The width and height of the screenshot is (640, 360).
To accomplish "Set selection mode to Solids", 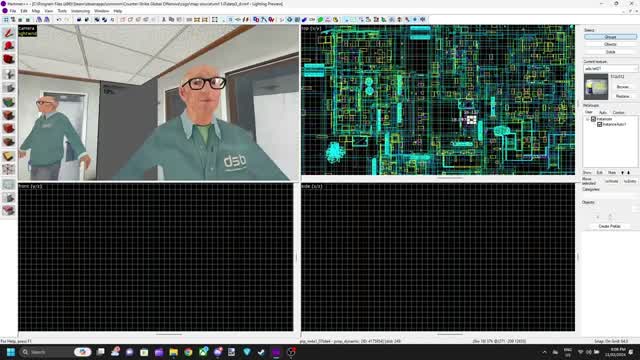I will [610, 52].
